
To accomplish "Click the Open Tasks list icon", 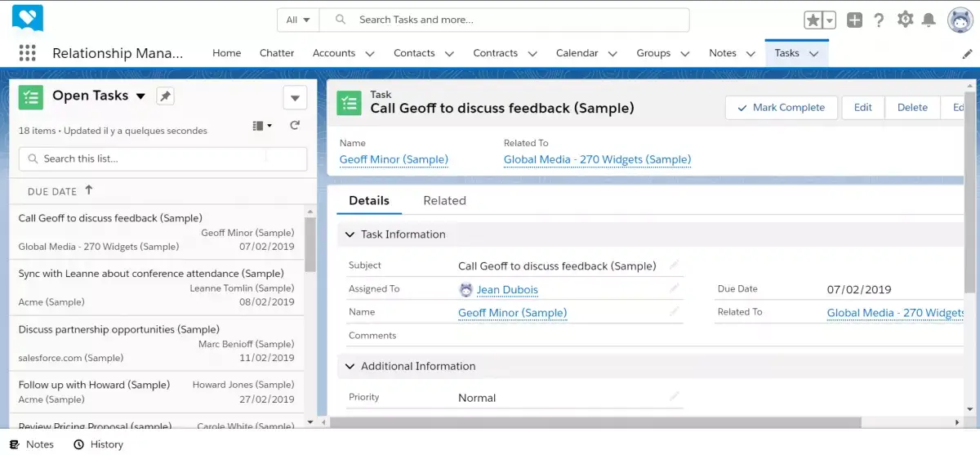I will click(31, 96).
